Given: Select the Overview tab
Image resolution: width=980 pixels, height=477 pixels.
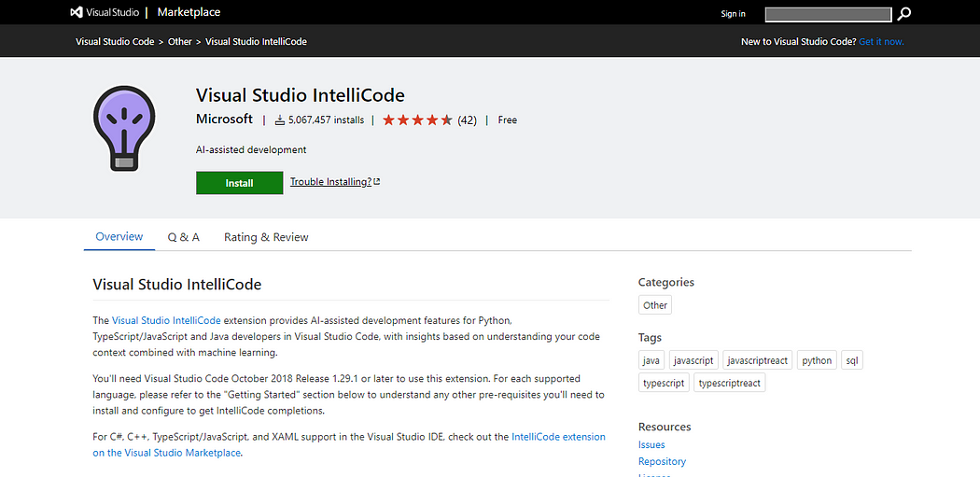Looking at the screenshot, I should pos(119,237).
